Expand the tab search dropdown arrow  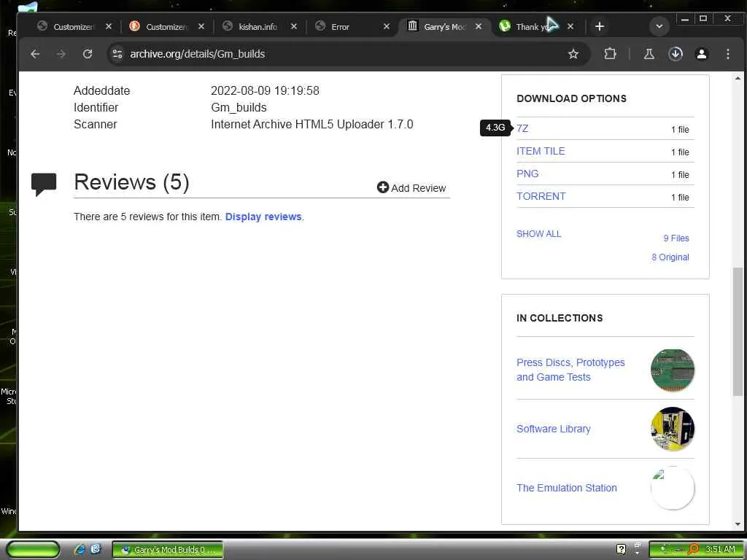point(659,26)
